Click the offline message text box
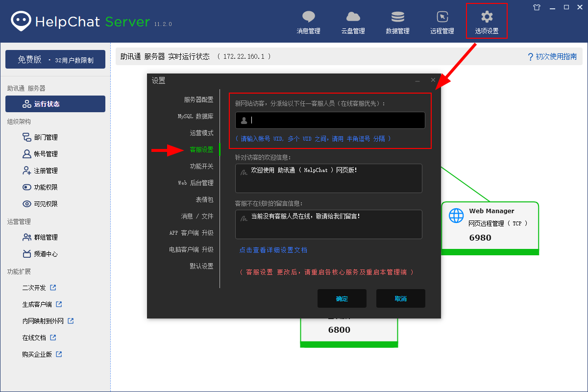Screen dimensions: 588x392 click(x=329, y=224)
